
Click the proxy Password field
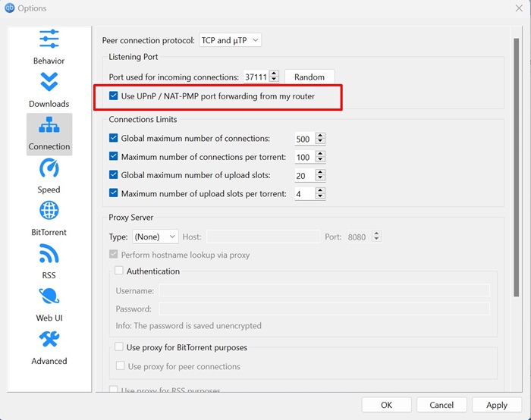[325, 309]
